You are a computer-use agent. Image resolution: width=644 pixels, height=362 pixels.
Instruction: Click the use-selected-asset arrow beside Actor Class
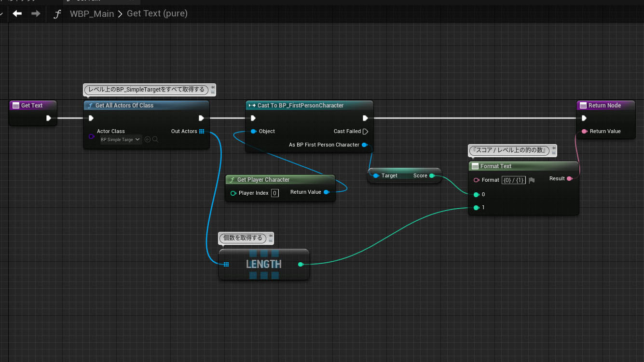pyautogui.click(x=148, y=139)
